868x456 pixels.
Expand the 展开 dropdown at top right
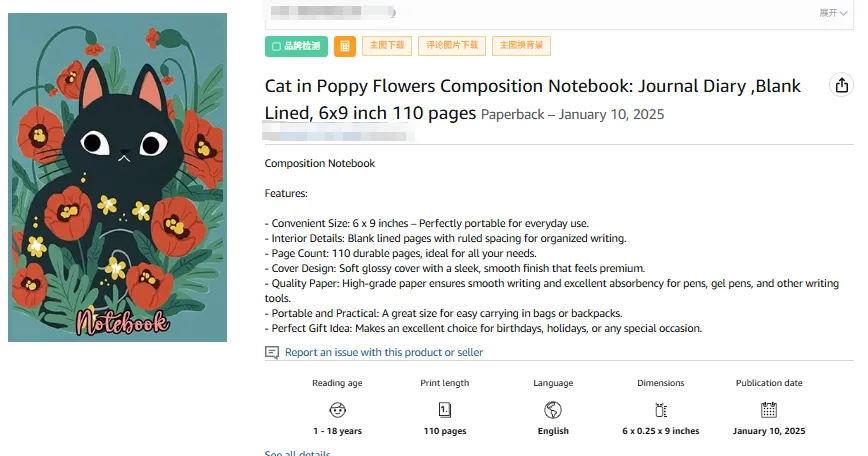coord(834,12)
